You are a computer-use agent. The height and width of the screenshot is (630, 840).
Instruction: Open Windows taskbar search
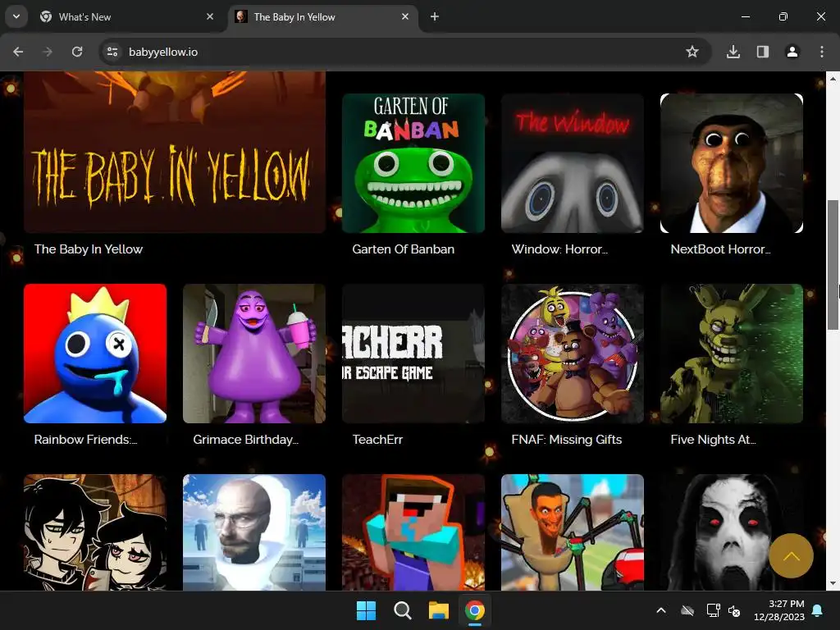pos(402,610)
